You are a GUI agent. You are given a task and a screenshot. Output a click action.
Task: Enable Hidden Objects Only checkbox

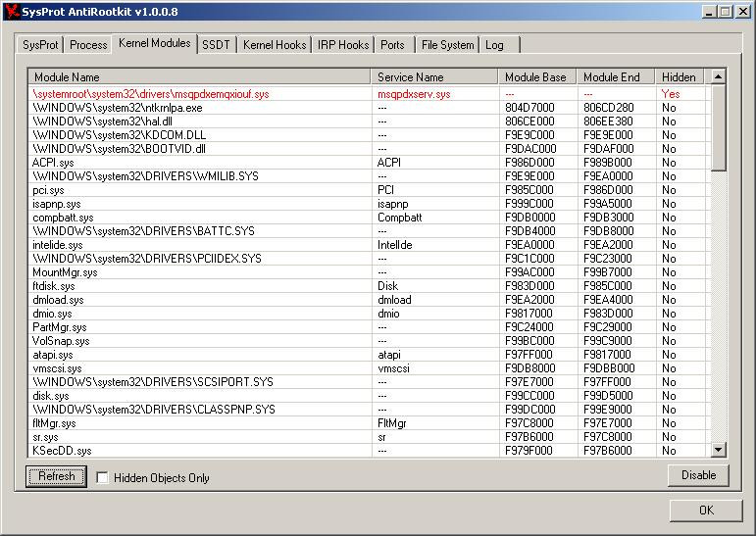[102, 477]
